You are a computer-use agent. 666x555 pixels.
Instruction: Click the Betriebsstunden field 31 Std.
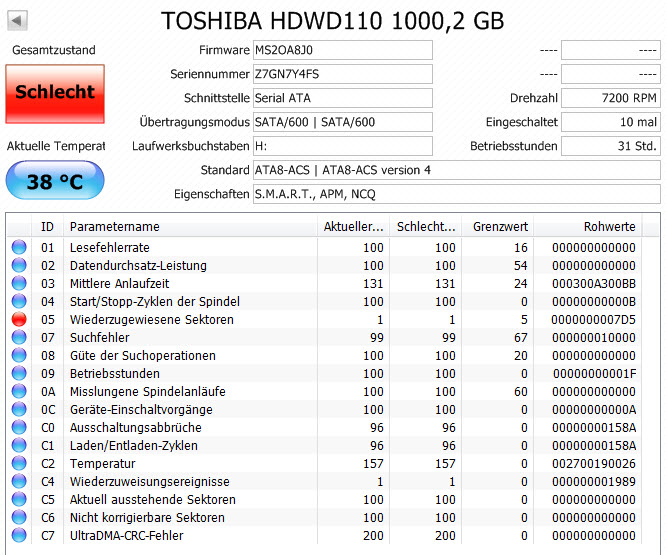coord(611,146)
